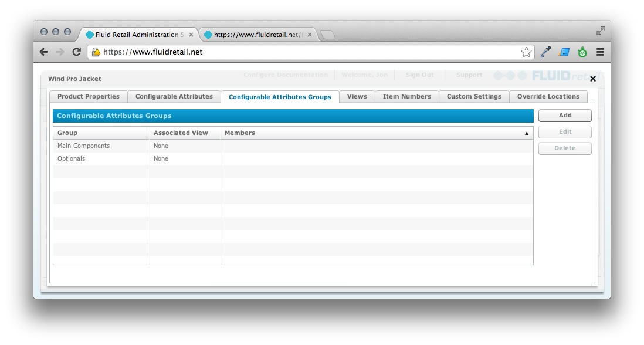This screenshot has width=644, height=345.
Task: Select the eyedropper extension icon in the toolbar
Action: tap(544, 52)
